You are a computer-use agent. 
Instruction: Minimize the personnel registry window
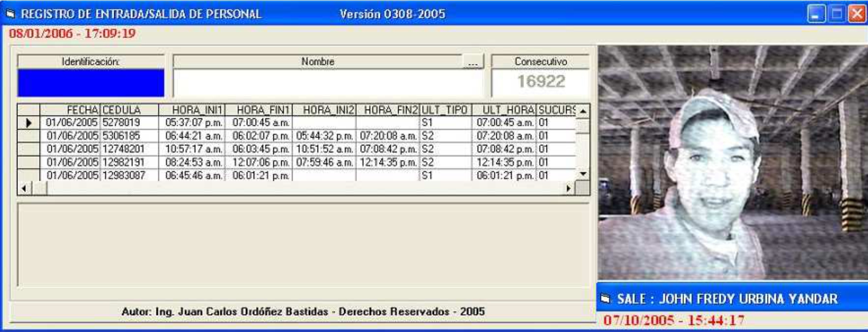coord(816,14)
